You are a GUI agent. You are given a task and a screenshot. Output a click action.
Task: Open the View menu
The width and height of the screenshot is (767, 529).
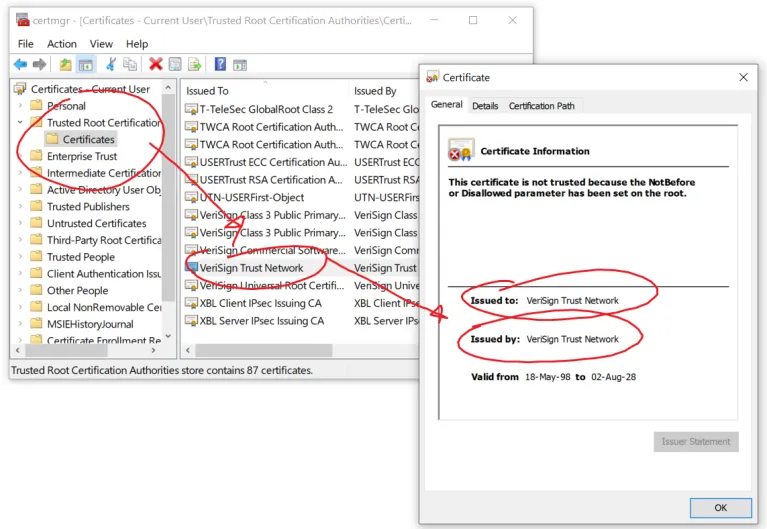coord(101,44)
